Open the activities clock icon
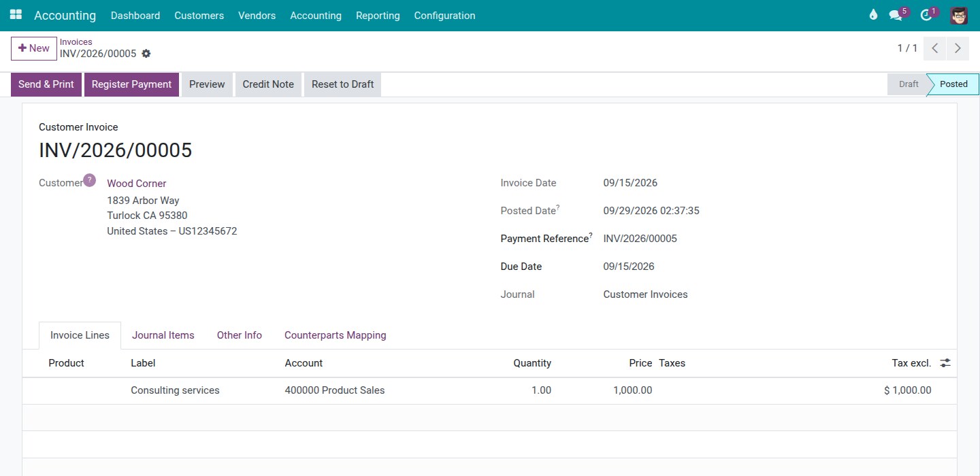 926,15
